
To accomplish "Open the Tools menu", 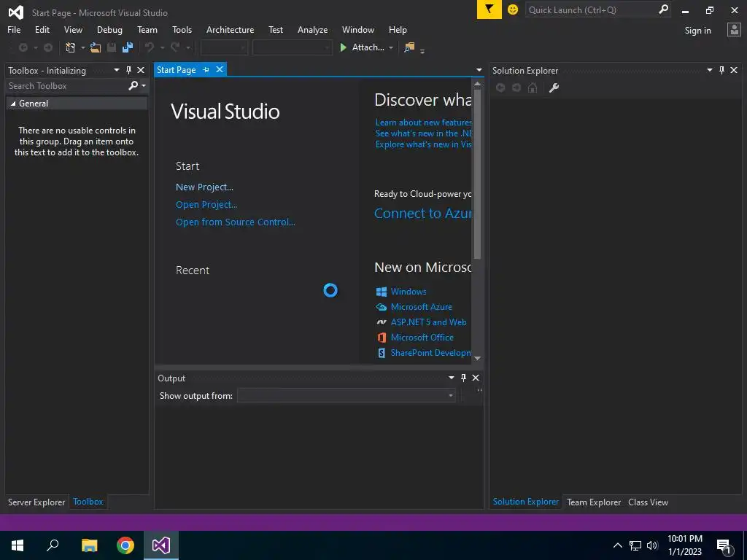I will click(x=182, y=29).
